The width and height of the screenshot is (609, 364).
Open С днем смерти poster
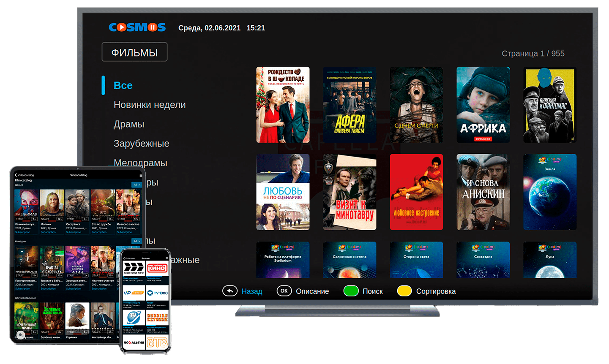click(x=416, y=105)
